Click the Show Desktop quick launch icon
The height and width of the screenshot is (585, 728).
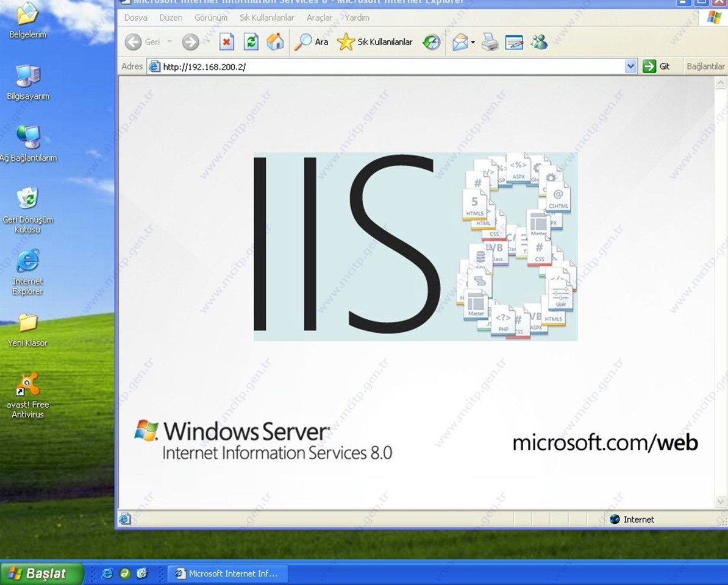point(142,574)
